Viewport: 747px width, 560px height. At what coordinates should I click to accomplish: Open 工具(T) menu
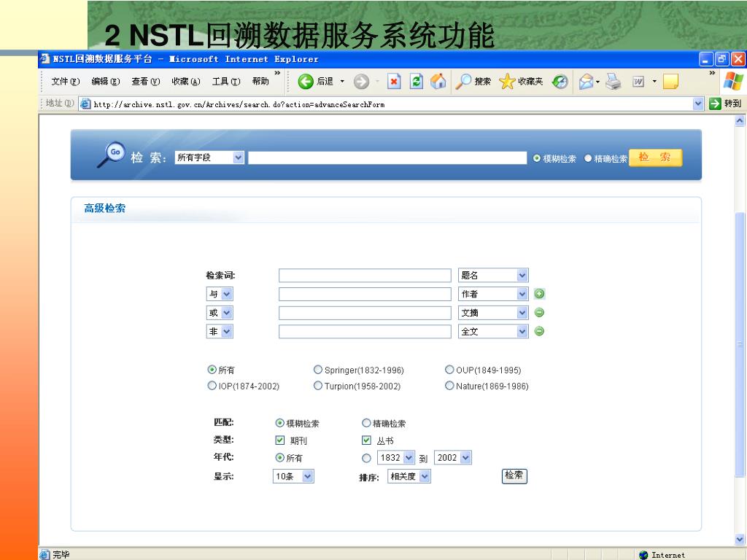pyautogui.click(x=226, y=82)
